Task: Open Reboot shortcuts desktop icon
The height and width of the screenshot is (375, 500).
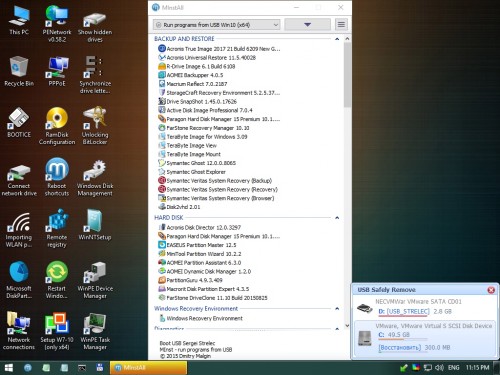Action: [57, 177]
